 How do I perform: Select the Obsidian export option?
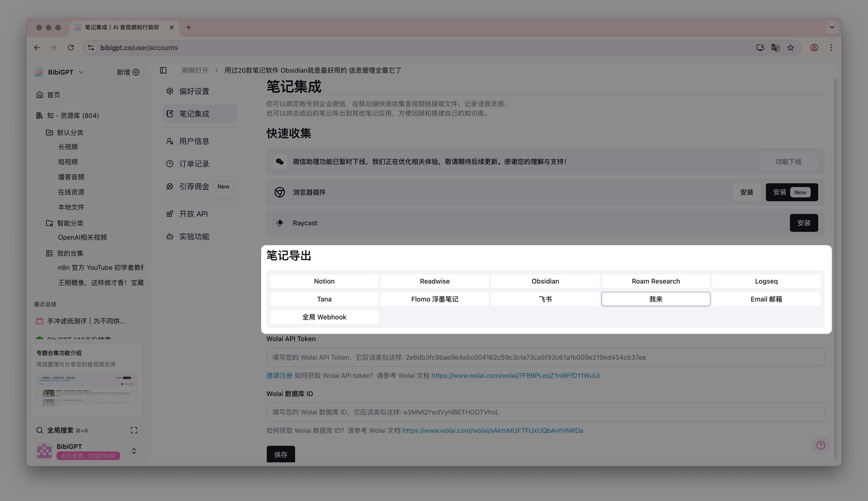pyautogui.click(x=545, y=281)
